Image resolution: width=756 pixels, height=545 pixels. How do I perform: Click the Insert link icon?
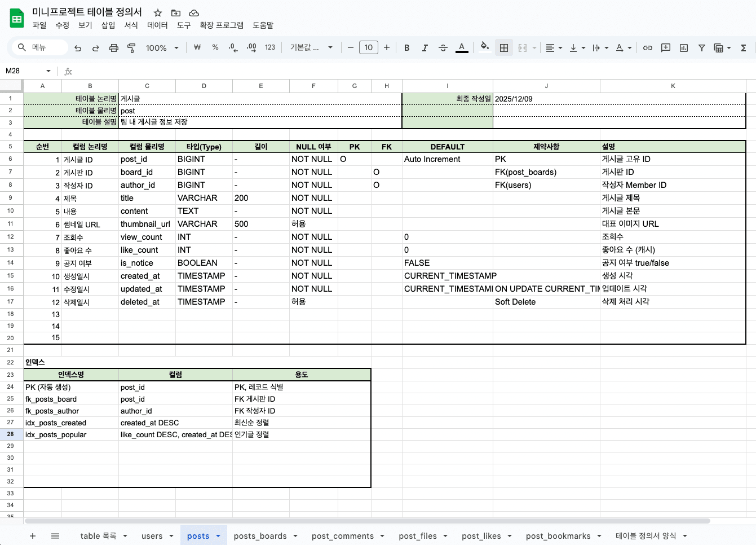pyautogui.click(x=648, y=48)
